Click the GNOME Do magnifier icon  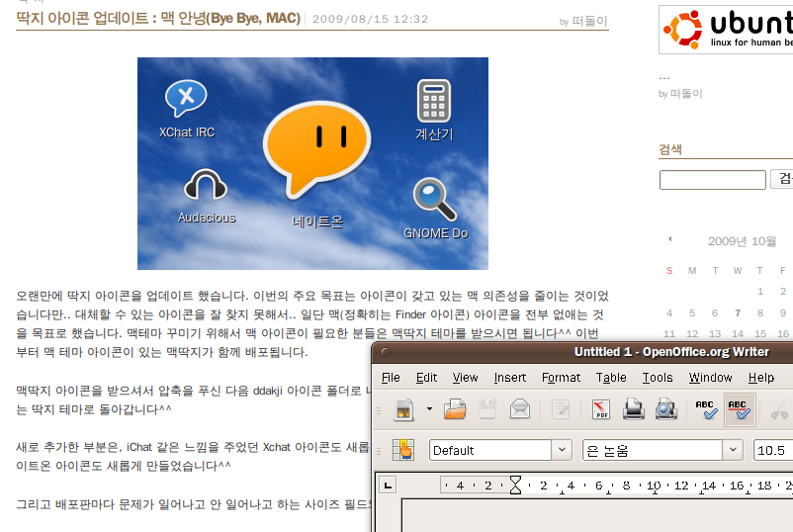(x=434, y=199)
